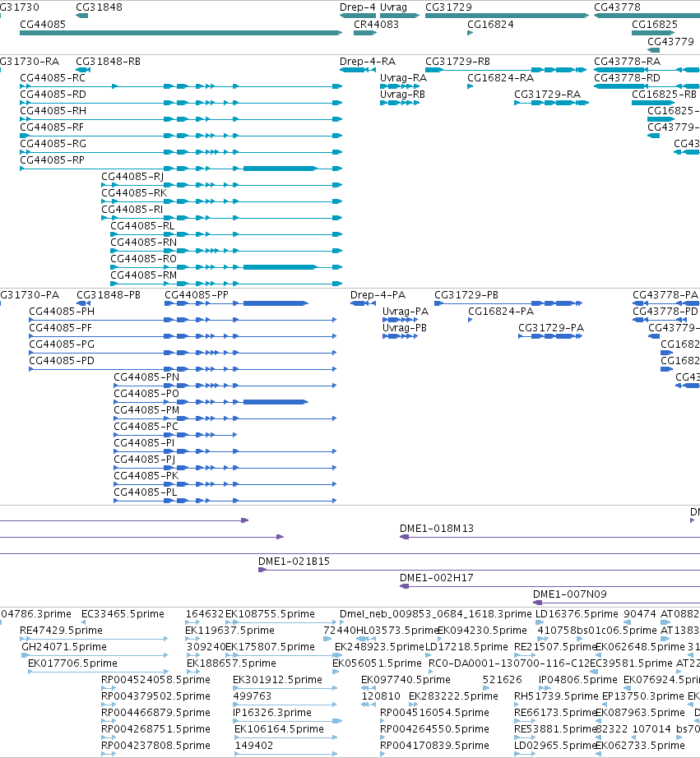Select the CG31848 gene label
This screenshot has height=758, width=700.
coord(100,7)
